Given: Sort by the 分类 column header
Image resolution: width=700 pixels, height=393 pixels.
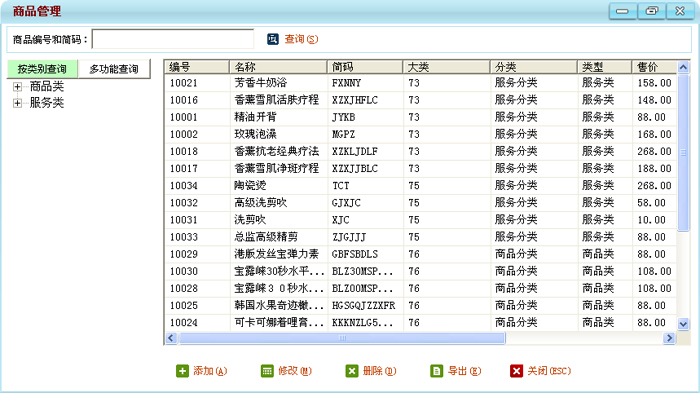Looking at the screenshot, I should (533, 67).
